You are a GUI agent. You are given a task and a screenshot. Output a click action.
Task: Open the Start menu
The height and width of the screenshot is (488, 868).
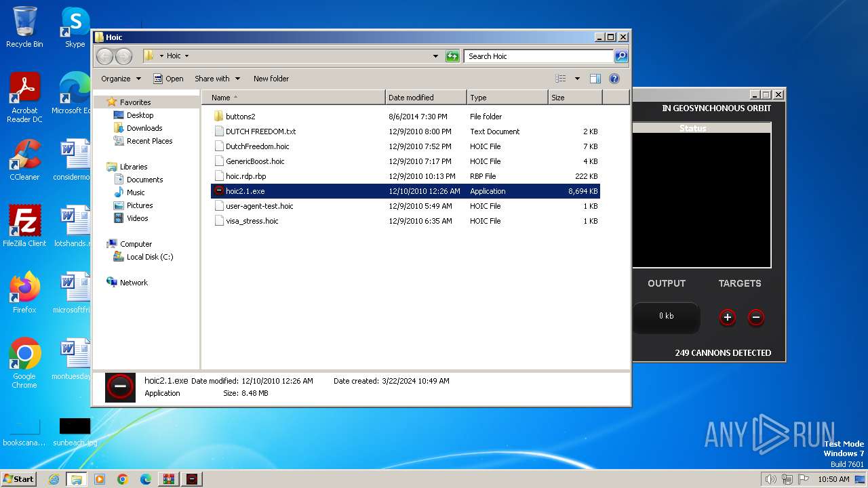(18, 479)
